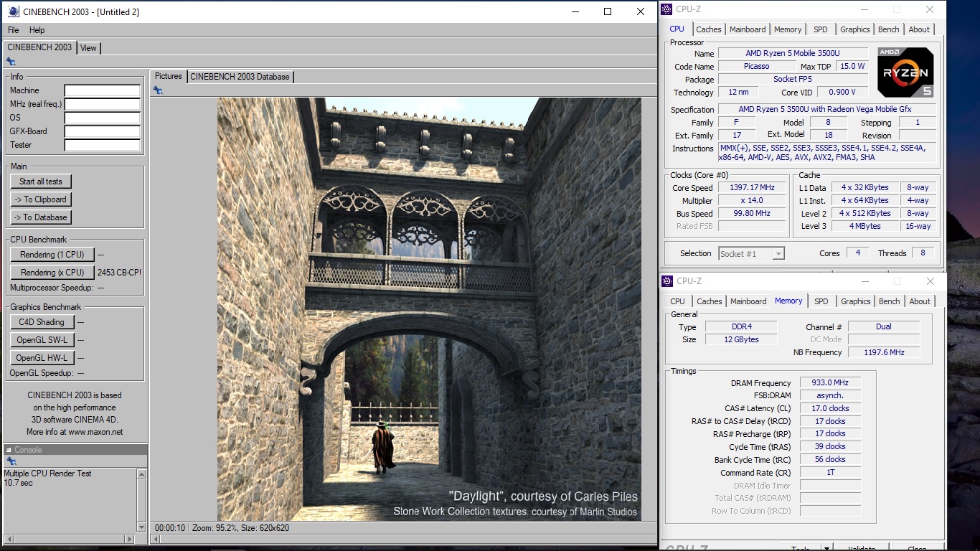Click the OS input field
Viewport: 980px width, 551px height.
pos(103,118)
